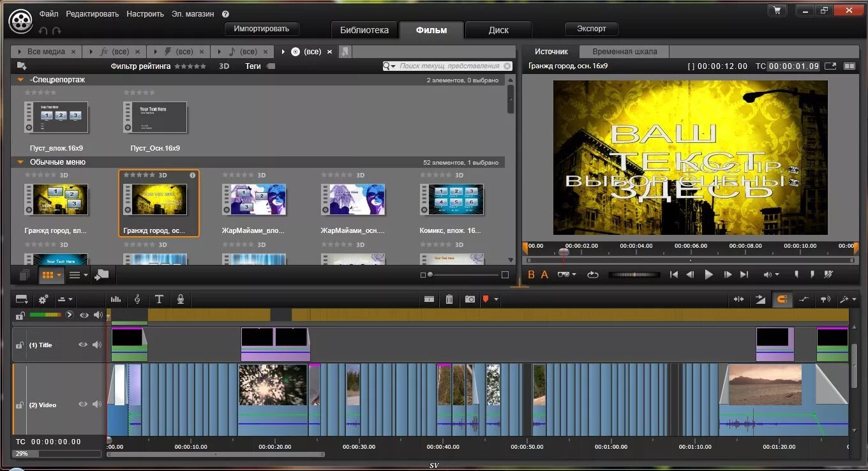Delete the selected clip with the trash icon

coord(449,299)
